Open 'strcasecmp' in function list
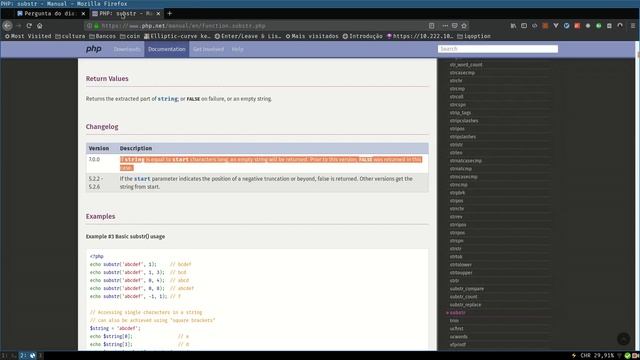The width and height of the screenshot is (640, 360). [x=462, y=73]
